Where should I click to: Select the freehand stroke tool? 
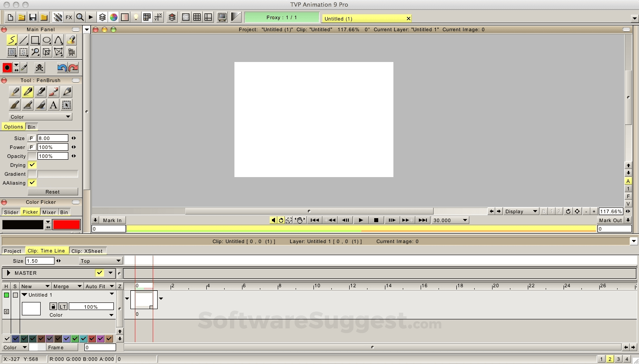pos(12,40)
